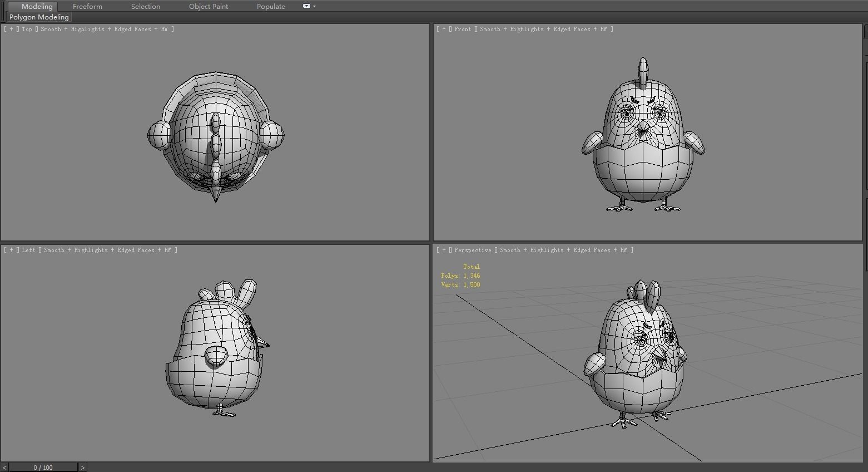The height and width of the screenshot is (472, 868).
Task: Click the Left viewport view name label
Action: pyautogui.click(x=29, y=250)
